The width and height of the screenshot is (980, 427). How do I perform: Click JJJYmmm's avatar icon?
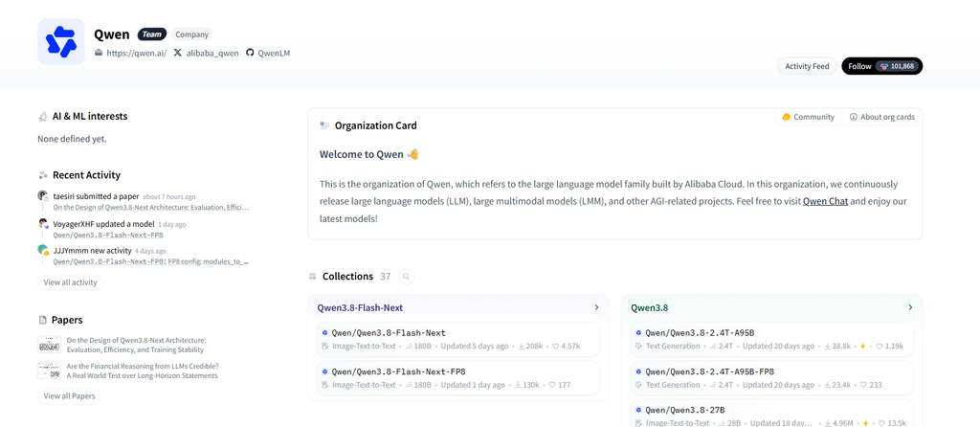tap(43, 251)
